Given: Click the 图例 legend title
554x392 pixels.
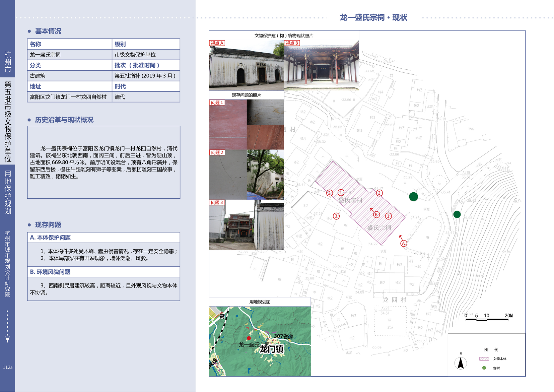Looking at the screenshot, I should click(x=491, y=349).
